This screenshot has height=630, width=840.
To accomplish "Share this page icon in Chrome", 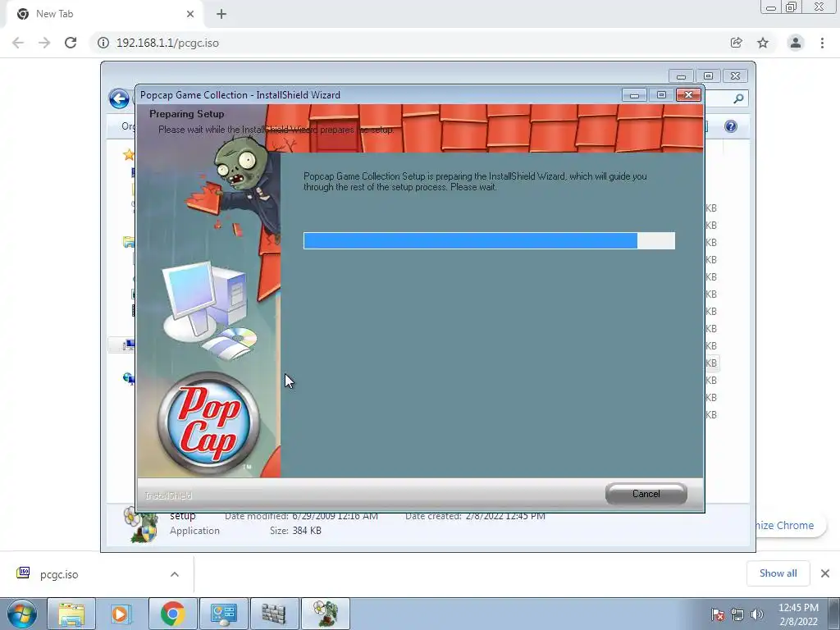I will [737, 43].
